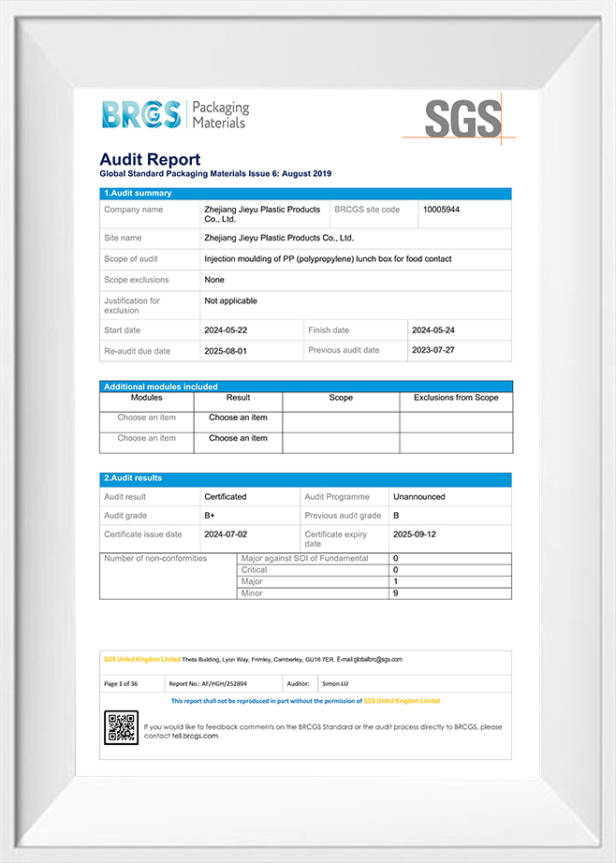Select the '1.Audit summary' section header
The height and width of the screenshot is (863, 616).
tap(305, 194)
